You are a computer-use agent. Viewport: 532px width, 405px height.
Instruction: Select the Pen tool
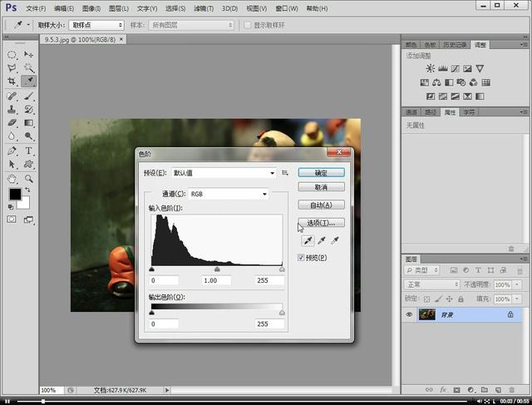12,151
